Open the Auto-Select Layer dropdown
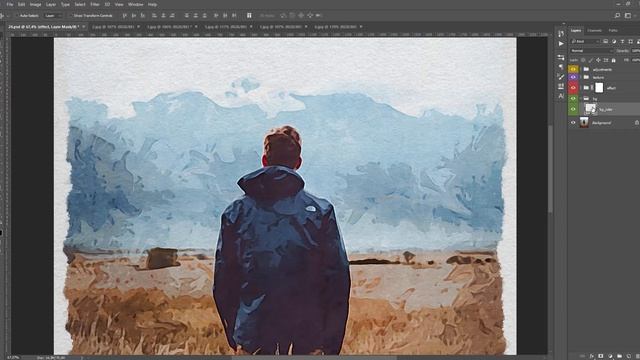Viewport: 640px width, 360px height. [x=53, y=16]
